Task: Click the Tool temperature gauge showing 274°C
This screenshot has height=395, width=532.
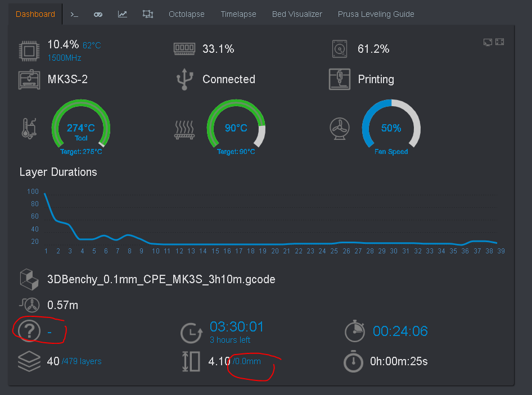Action: 80,128
